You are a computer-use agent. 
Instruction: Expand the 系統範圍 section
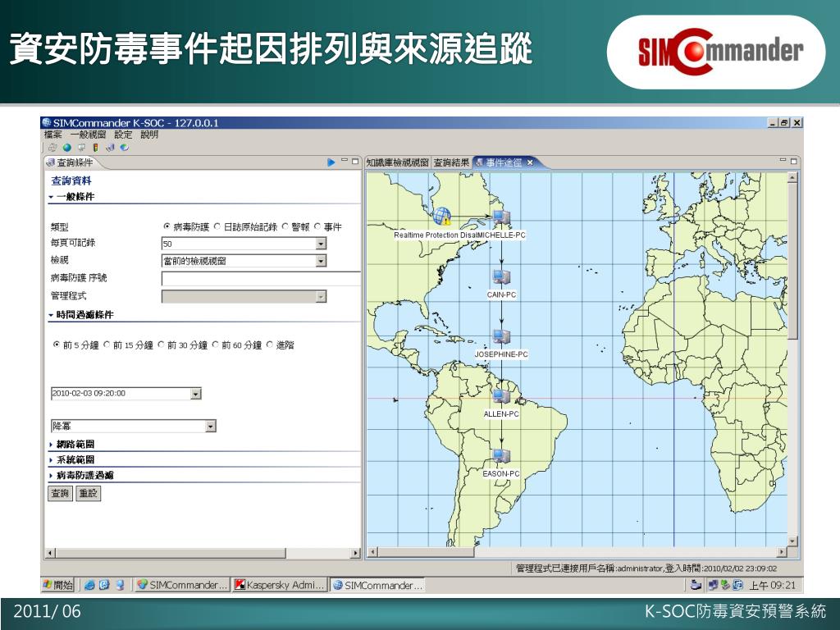click(x=51, y=460)
